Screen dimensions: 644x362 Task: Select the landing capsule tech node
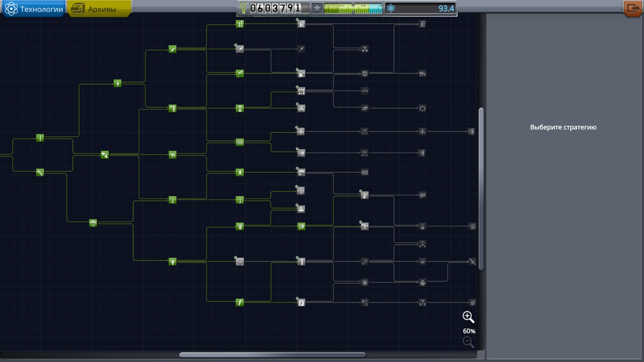tap(301, 209)
